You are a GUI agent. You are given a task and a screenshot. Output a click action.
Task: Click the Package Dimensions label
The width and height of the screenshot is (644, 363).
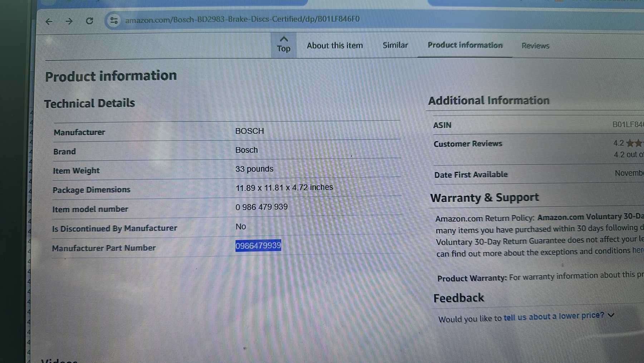click(92, 190)
